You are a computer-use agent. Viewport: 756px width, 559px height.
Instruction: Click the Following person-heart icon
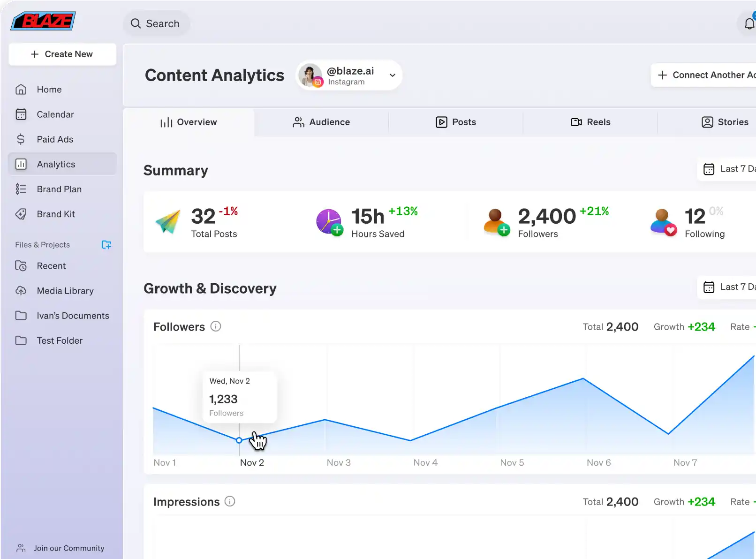click(663, 222)
